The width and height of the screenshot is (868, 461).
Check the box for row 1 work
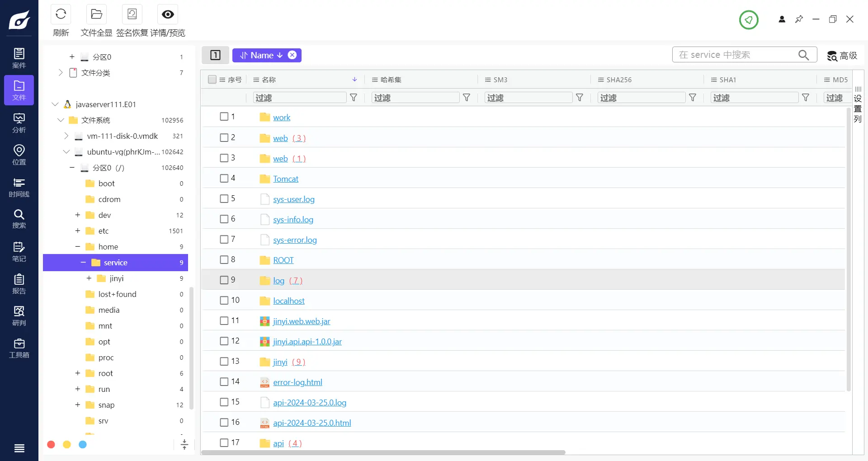coord(224,117)
